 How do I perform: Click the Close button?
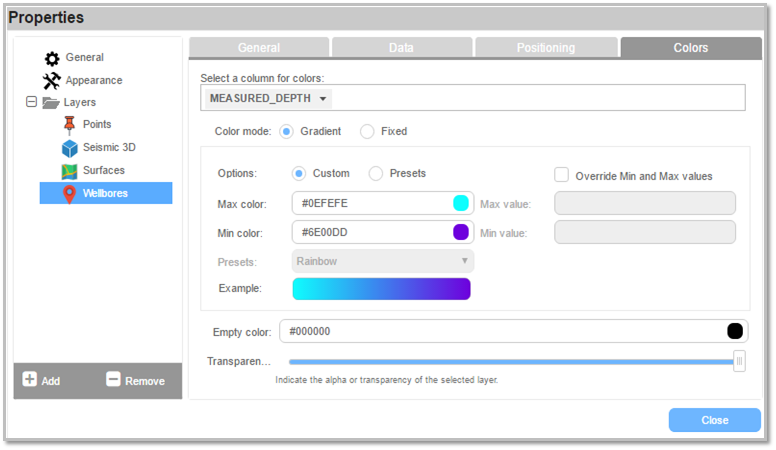coord(714,420)
